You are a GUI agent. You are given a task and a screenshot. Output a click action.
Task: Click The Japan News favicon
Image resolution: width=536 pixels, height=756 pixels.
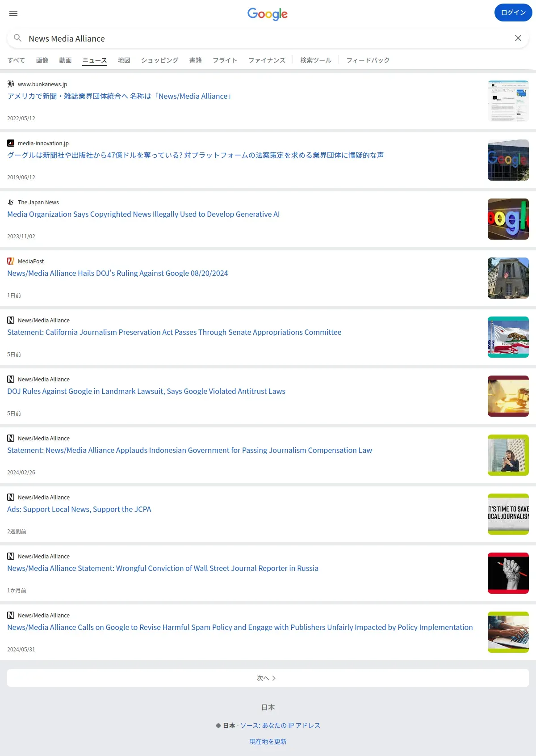[11, 202]
